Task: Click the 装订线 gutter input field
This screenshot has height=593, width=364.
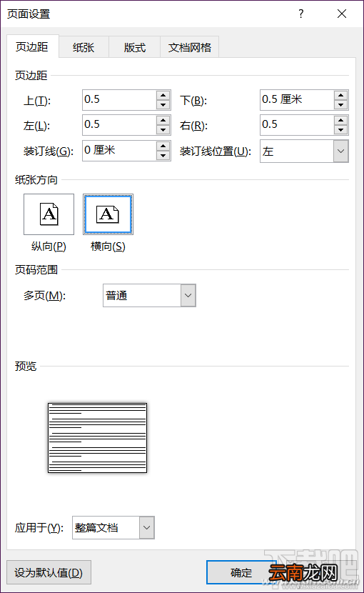Action: pyautogui.click(x=119, y=151)
